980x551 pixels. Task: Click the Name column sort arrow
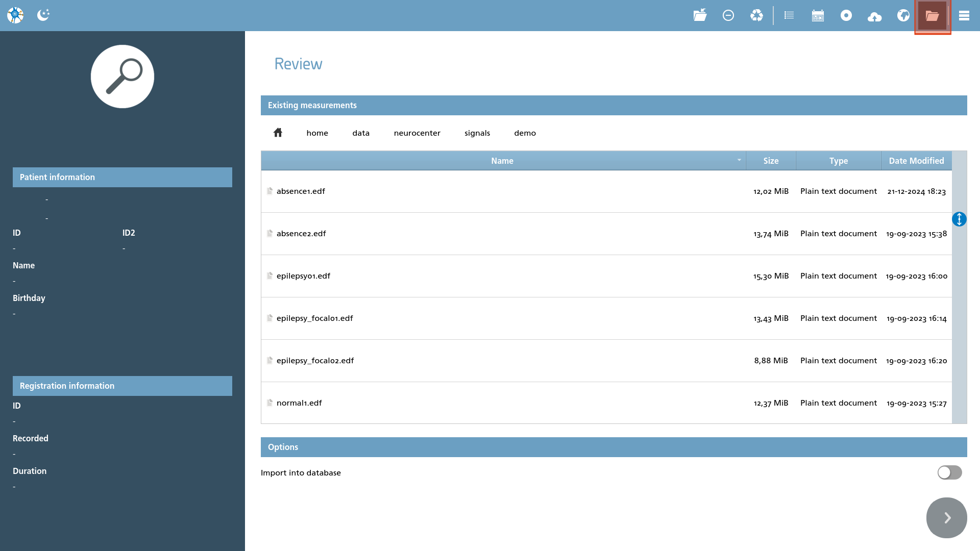click(x=739, y=160)
